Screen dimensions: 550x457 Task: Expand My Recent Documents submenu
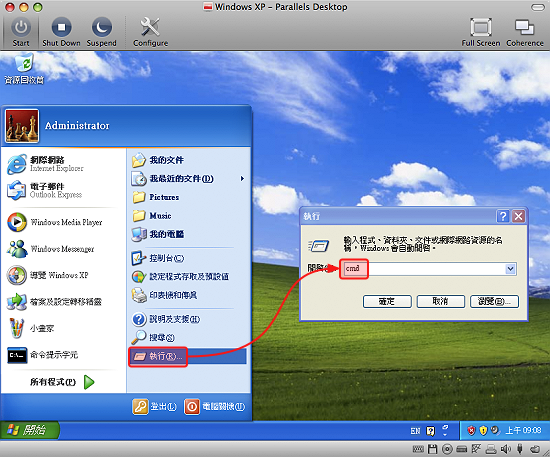click(188, 179)
